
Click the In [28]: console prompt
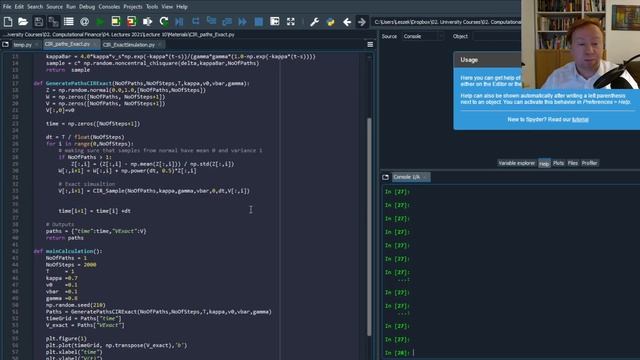397,353
